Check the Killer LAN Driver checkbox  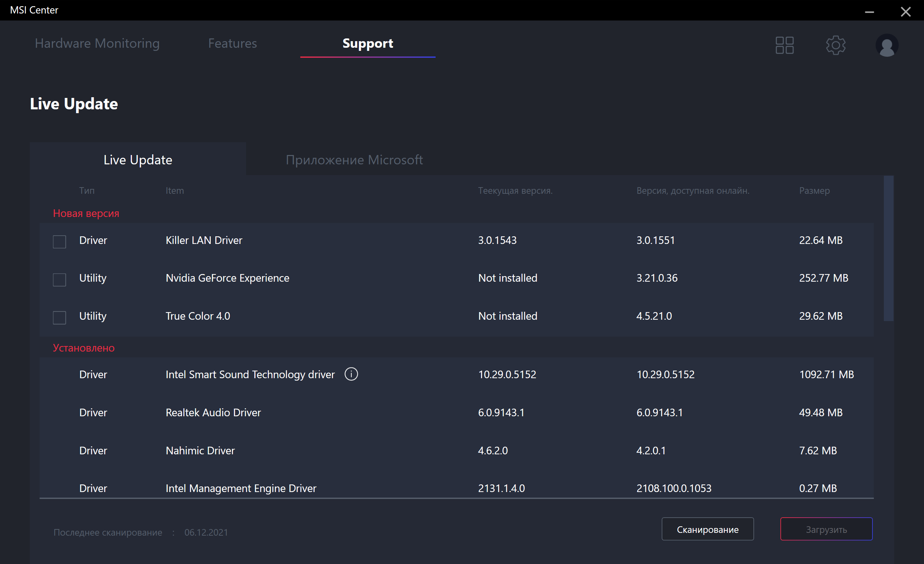[x=59, y=242]
